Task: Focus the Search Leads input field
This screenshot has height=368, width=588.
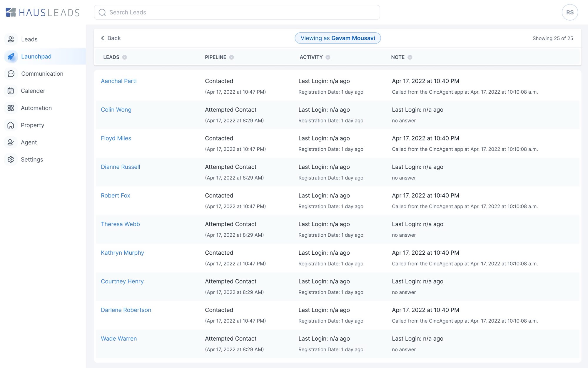Action: (237, 12)
